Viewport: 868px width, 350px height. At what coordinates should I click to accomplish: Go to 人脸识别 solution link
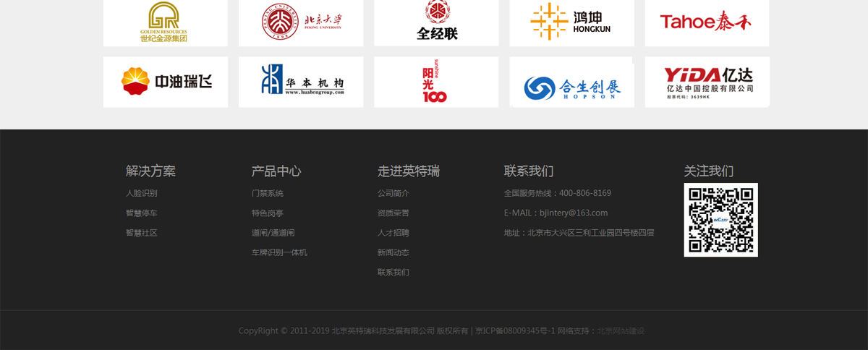click(142, 193)
